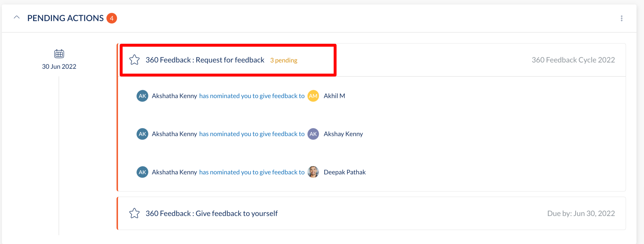Open nomination link for feedback to Deepak Pathak
The image size is (644, 244).
coord(252,172)
